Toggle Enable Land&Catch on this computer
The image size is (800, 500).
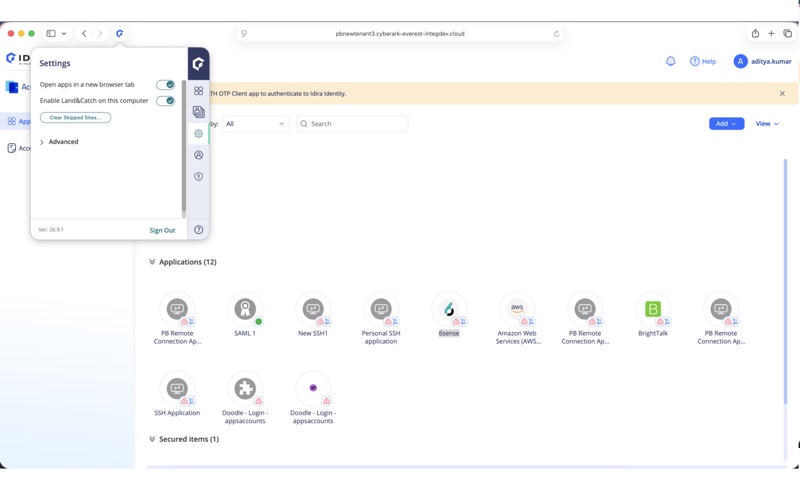(165, 101)
